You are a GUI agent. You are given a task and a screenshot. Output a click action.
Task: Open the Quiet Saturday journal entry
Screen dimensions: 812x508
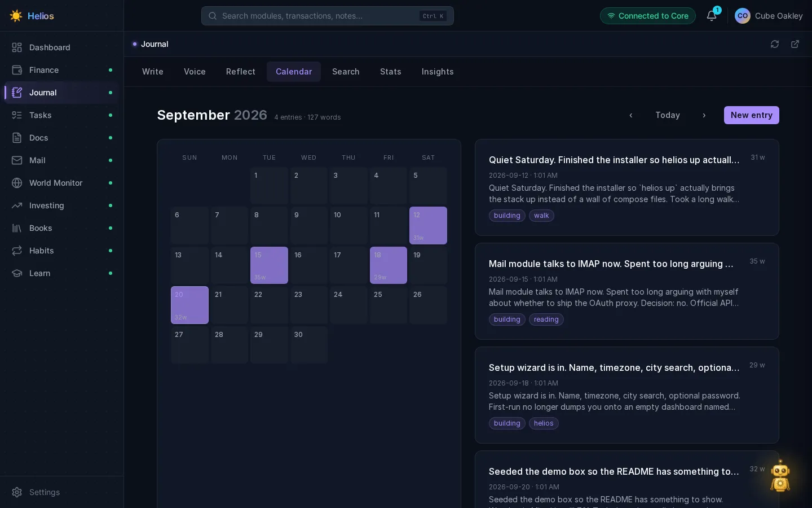627,187
